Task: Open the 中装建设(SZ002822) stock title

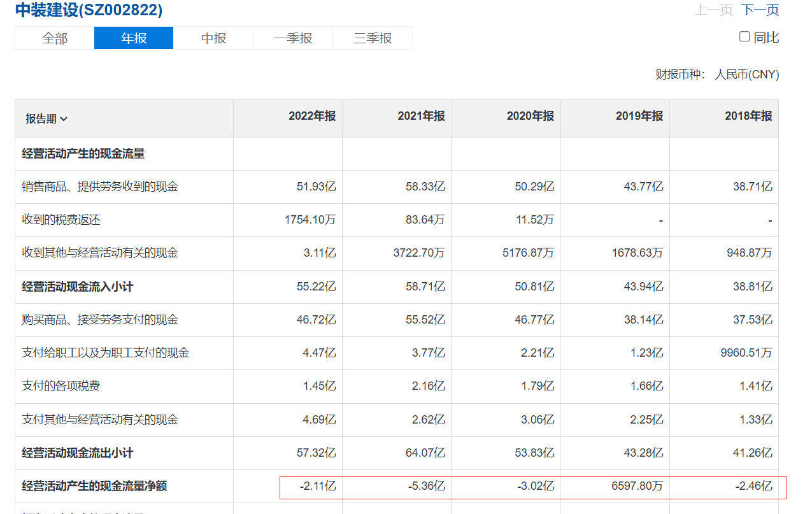Action: (x=89, y=10)
